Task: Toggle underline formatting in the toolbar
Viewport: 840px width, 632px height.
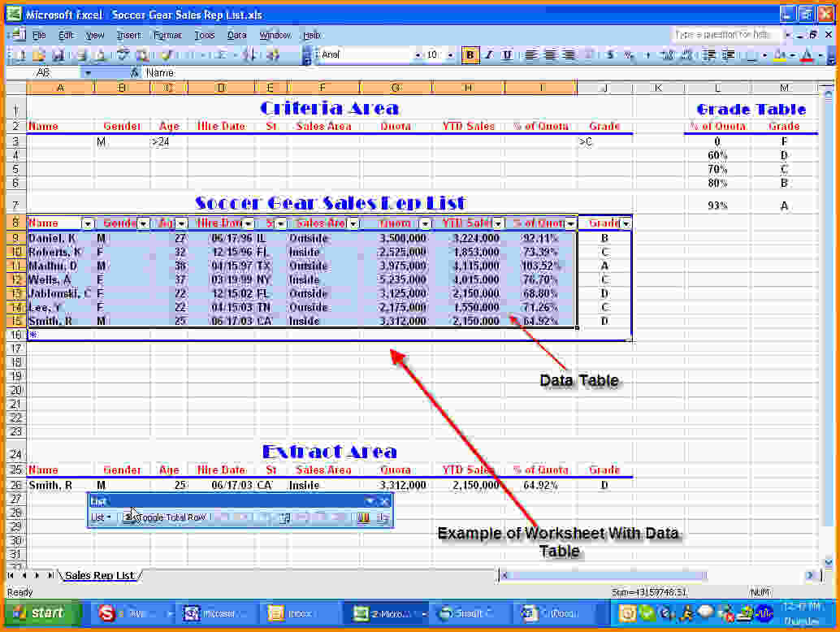Action: 507,55
